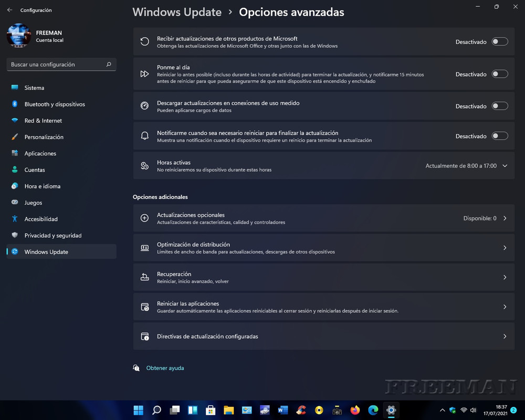Image resolution: width=525 pixels, height=420 pixels.
Task: Open Recuperación chevron arrow
Action: pyautogui.click(x=505, y=277)
